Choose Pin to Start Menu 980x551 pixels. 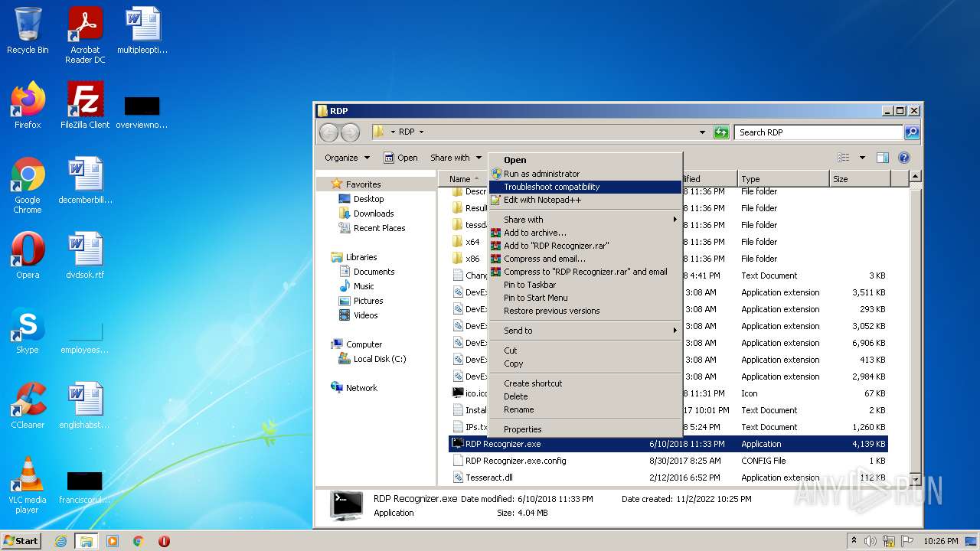(x=585, y=298)
